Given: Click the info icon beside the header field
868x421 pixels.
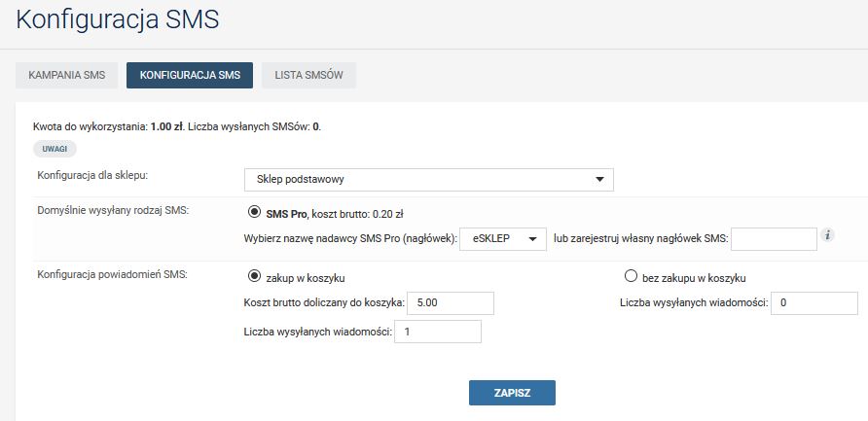Looking at the screenshot, I should (x=828, y=235).
